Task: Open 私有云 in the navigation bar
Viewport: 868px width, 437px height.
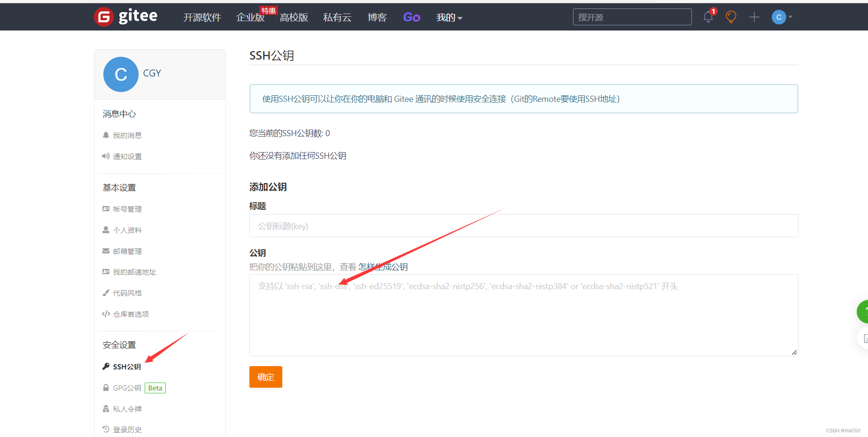Action: (337, 17)
